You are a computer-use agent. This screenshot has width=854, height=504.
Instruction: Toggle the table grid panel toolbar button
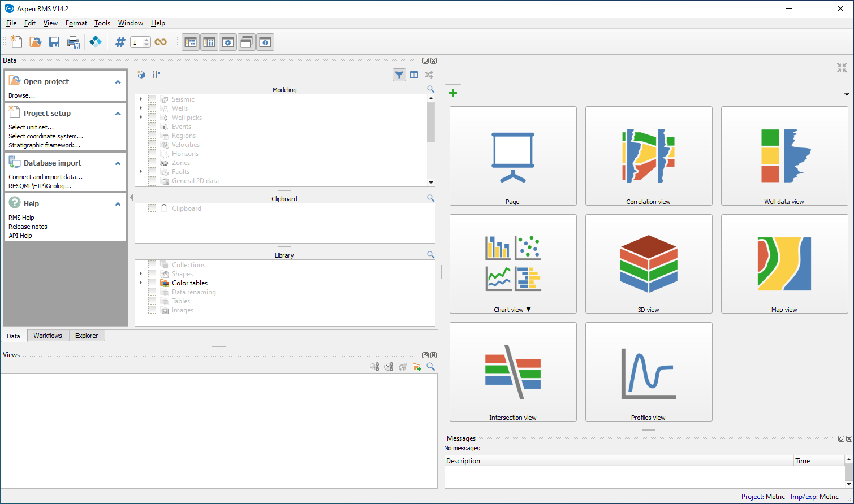209,42
